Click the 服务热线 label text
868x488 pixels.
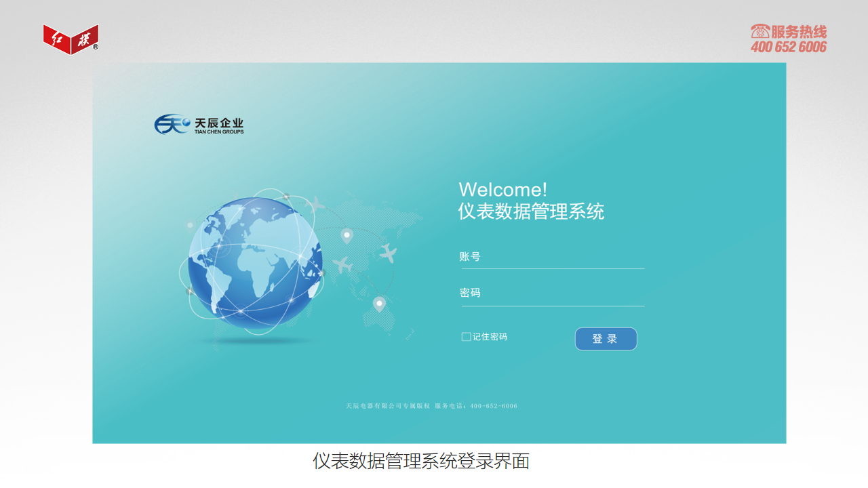pyautogui.click(x=800, y=31)
